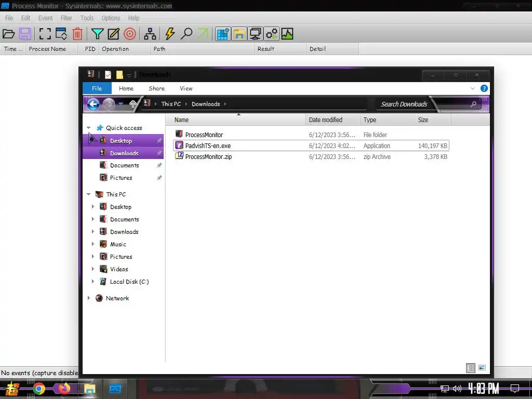This screenshot has width=532, height=399.
Task: Switch to Details view icon at bottom
Action: (471, 368)
